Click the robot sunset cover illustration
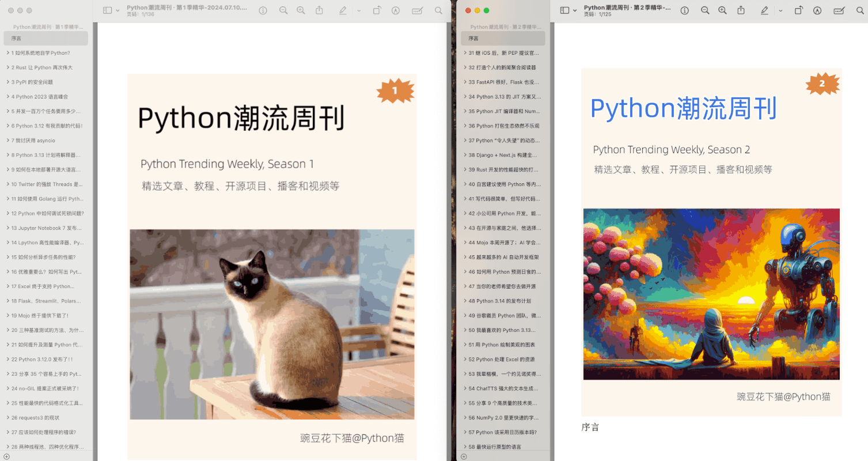Image resolution: width=868 pixels, height=461 pixels. pyautogui.click(x=711, y=294)
